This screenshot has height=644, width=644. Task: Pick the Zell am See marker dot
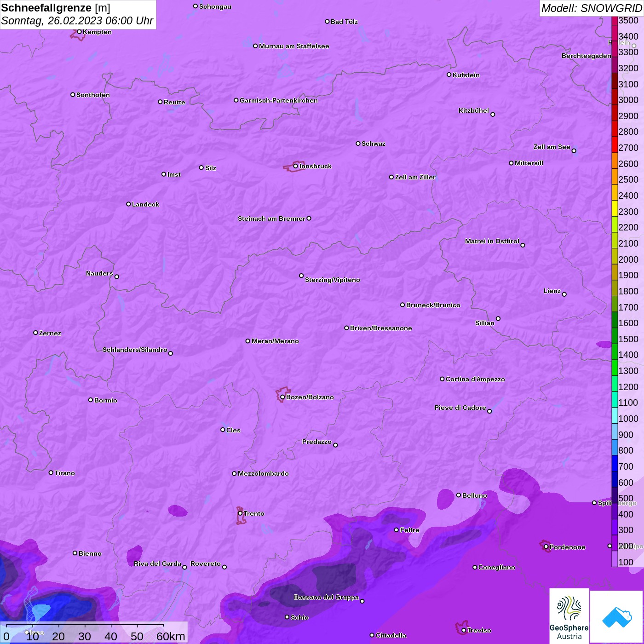[x=574, y=151]
